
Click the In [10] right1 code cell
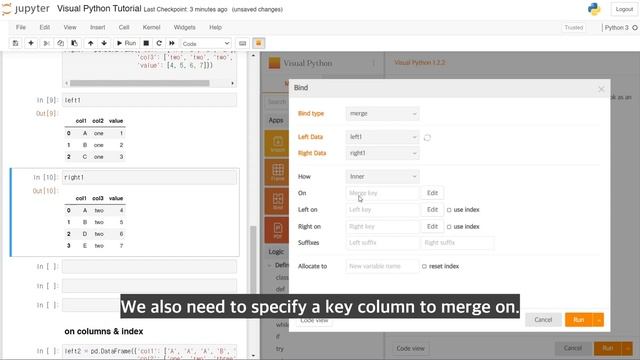pyautogui.click(x=149, y=177)
